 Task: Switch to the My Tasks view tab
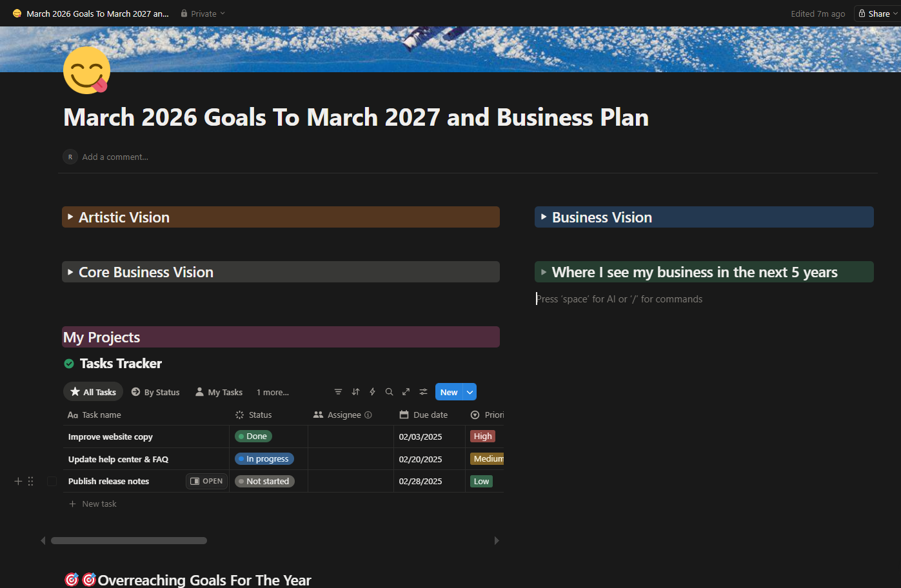219,392
